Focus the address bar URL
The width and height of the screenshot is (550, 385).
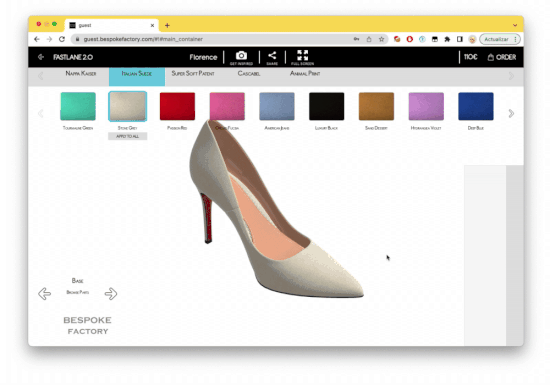143,39
